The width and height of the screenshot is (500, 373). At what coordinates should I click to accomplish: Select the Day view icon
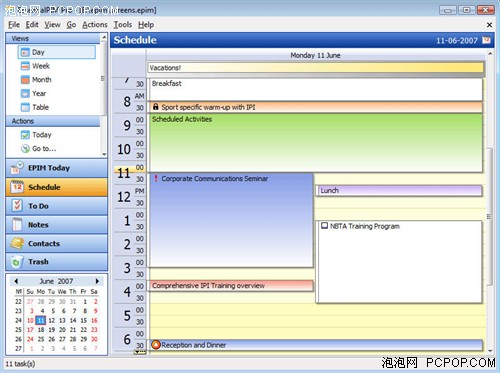tap(25, 52)
